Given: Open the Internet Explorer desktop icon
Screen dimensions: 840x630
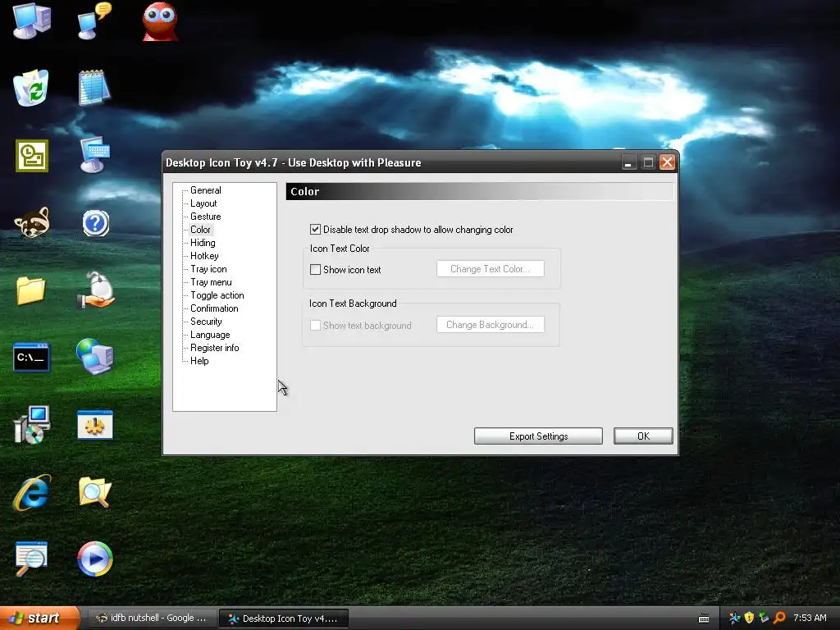Looking at the screenshot, I should [32, 492].
